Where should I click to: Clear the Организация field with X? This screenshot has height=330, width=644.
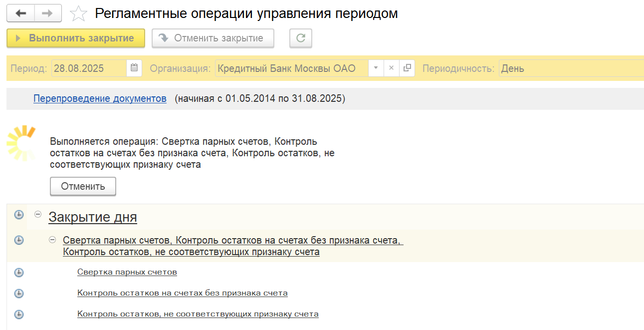point(392,68)
